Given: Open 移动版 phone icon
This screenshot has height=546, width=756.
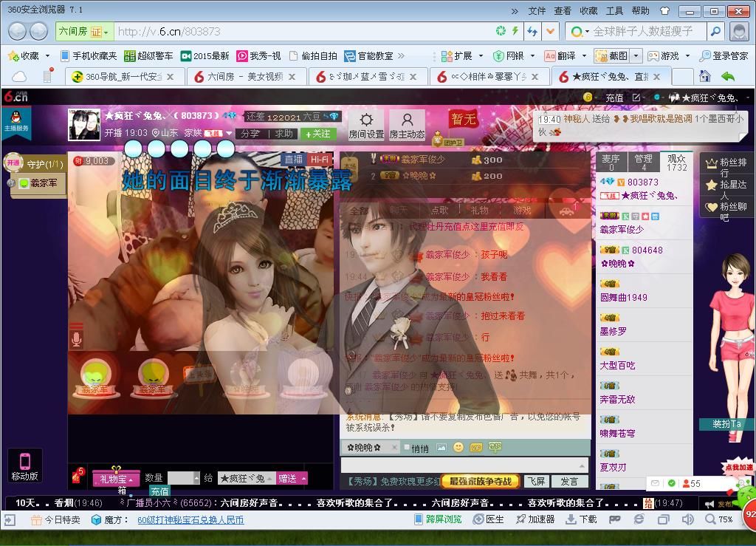Looking at the screenshot, I should coord(24,466).
